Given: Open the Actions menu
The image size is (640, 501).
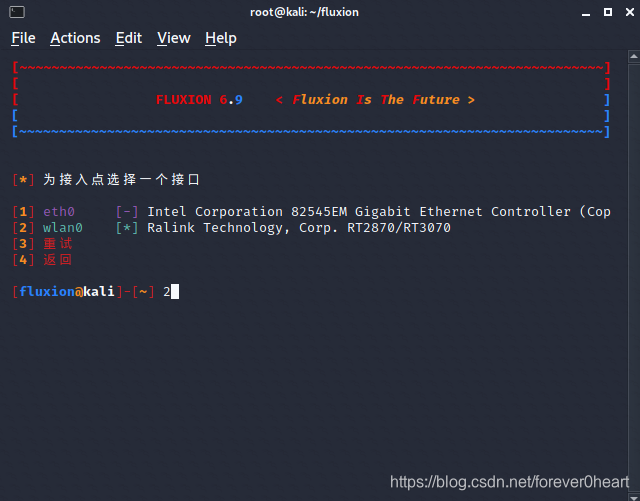Looking at the screenshot, I should coord(75,38).
